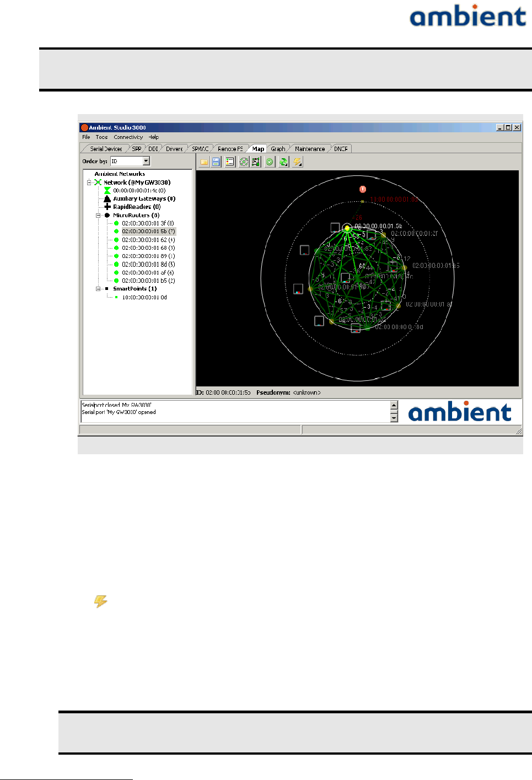Click the green Network icon in tree
The image size is (532, 780).
pos(98,182)
